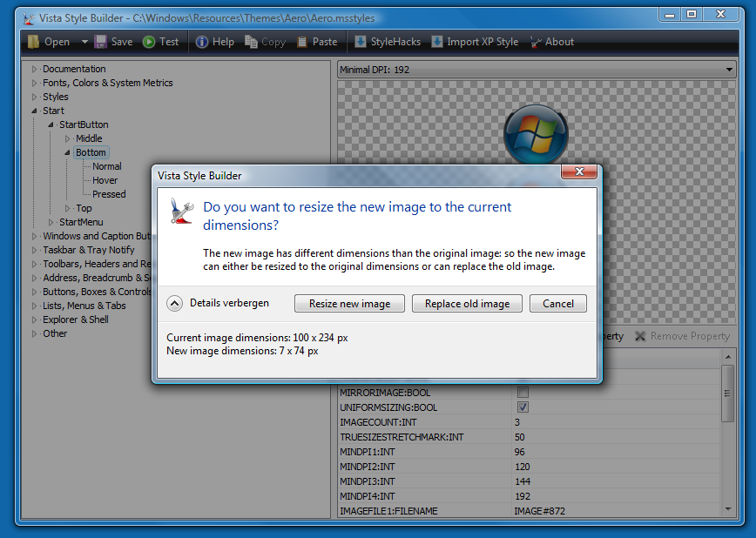Image resolution: width=756 pixels, height=538 pixels.
Task: Click the Replace old image button
Action: (x=467, y=304)
